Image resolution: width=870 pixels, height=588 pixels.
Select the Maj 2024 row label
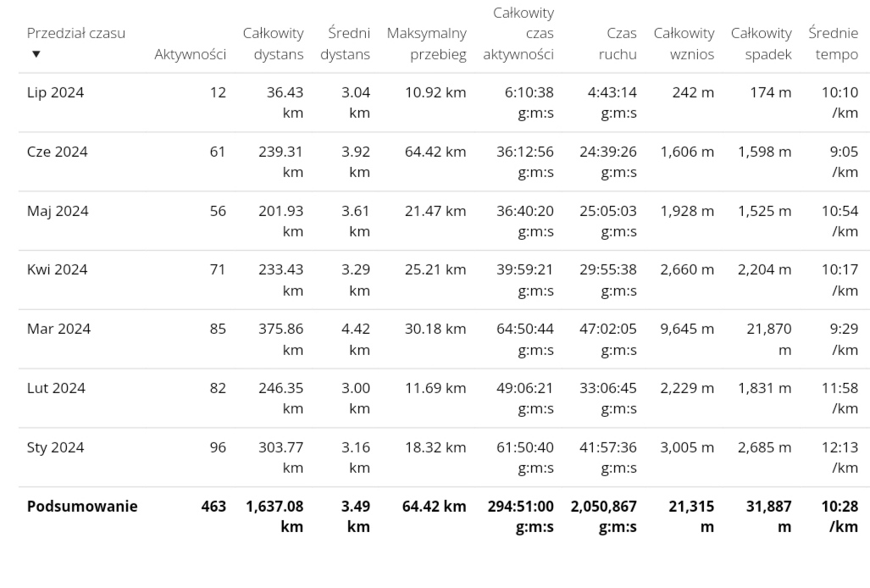[58, 211]
